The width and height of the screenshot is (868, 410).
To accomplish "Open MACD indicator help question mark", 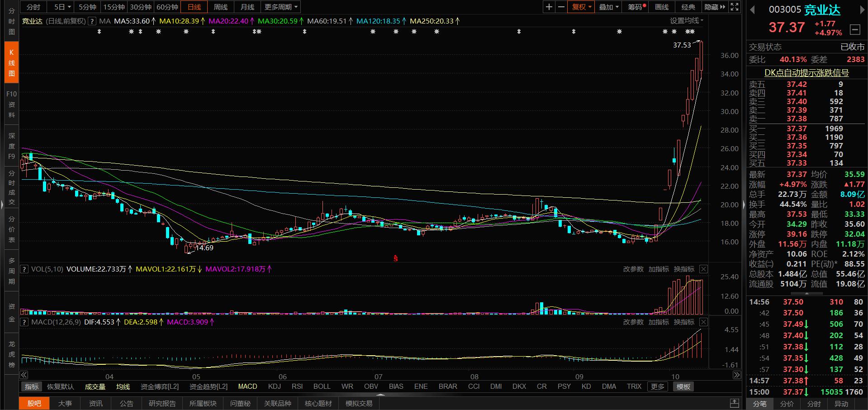I will [24, 322].
